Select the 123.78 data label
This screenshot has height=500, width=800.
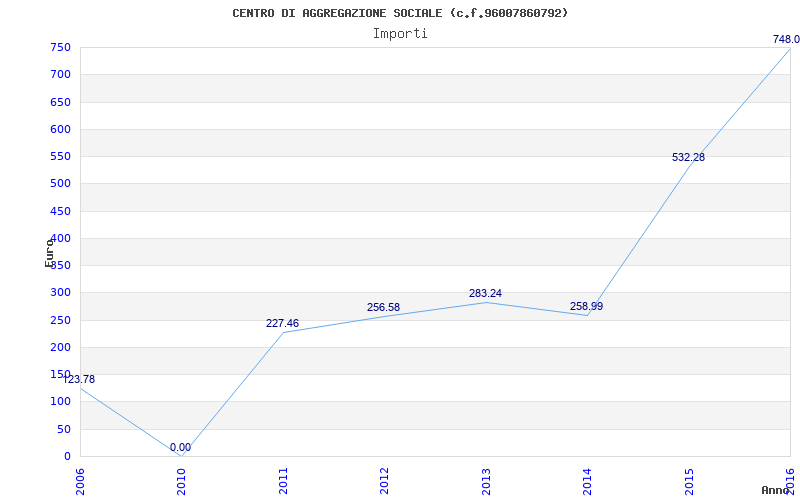click(x=79, y=380)
